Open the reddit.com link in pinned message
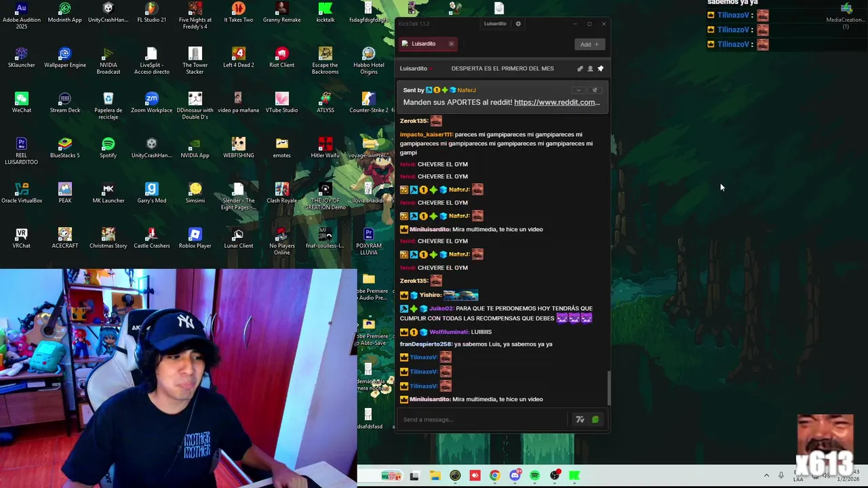This screenshot has width=868, height=488. point(557,102)
